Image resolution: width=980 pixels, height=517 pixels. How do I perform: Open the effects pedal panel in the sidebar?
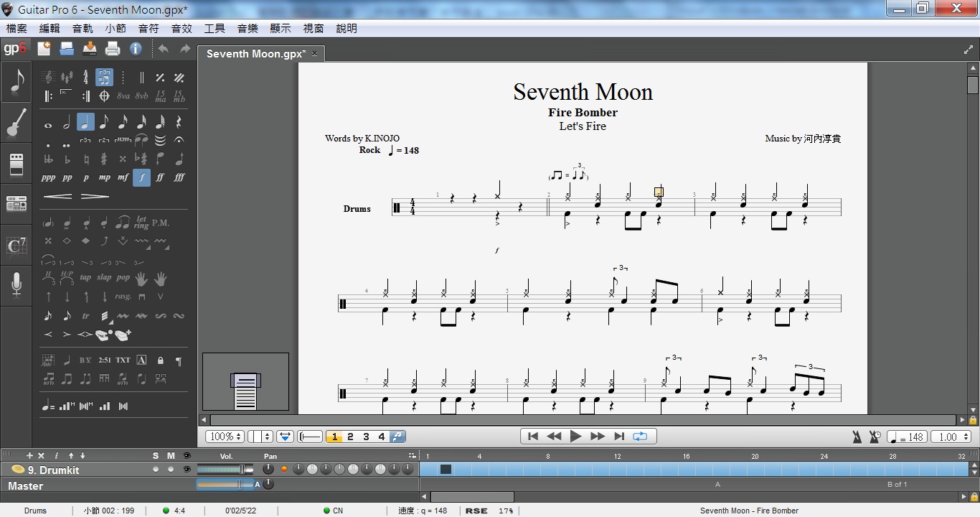[x=16, y=163]
